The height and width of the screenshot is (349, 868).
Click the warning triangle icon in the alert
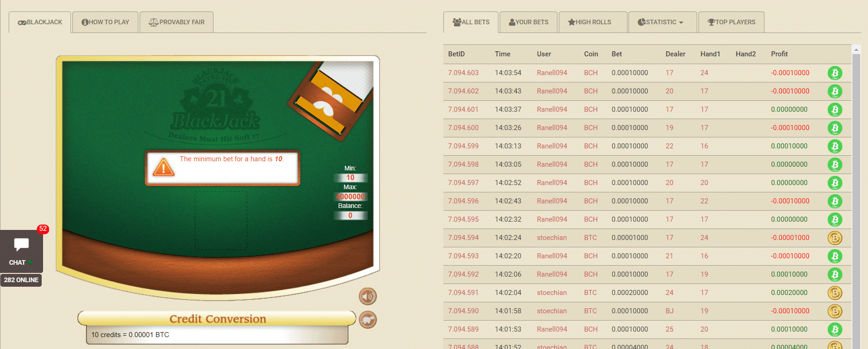(164, 168)
